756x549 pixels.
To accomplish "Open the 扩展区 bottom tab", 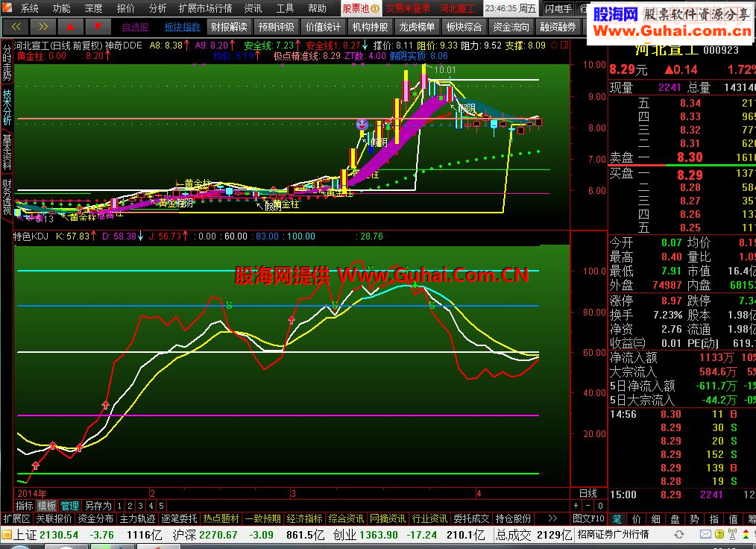I will tap(16, 518).
